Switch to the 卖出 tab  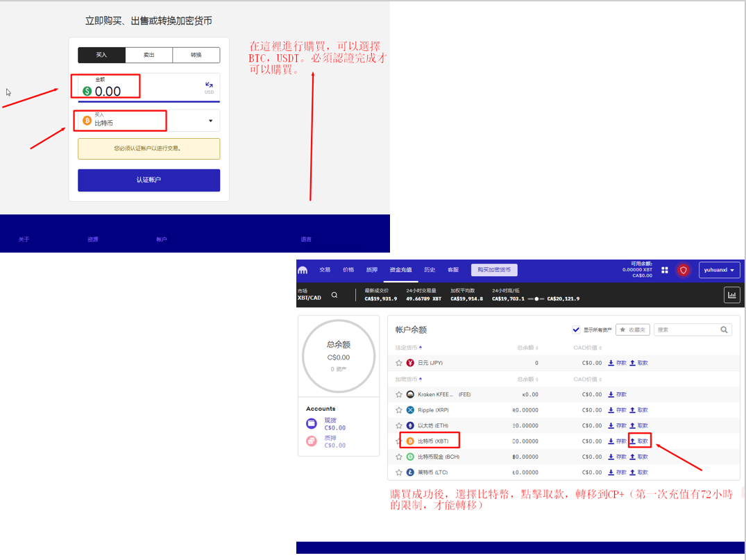tap(149, 55)
